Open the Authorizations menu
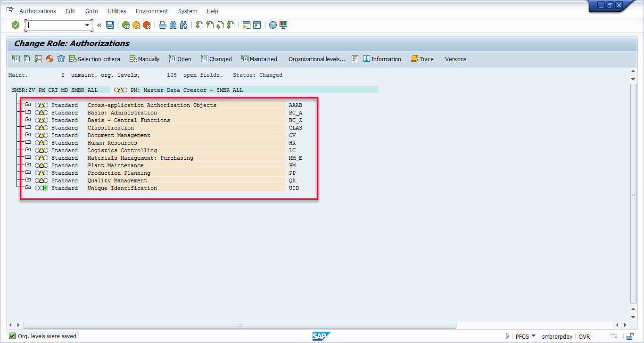The height and width of the screenshot is (343, 644). (38, 11)
